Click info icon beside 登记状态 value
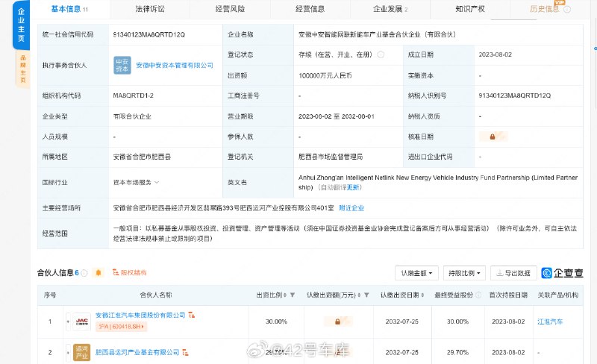 (381, 54)
